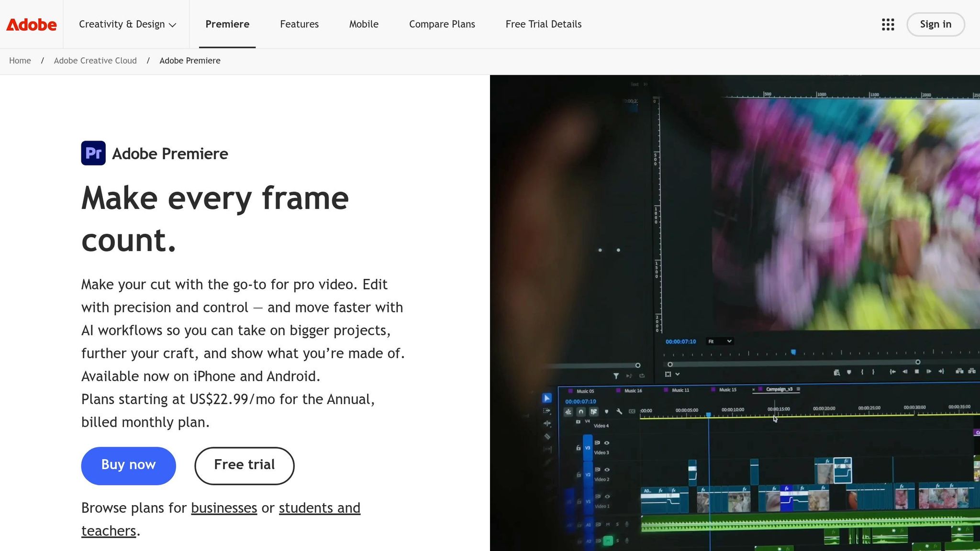
Task: Click the Pr Premiere app icon
Action: click(93, 153)
